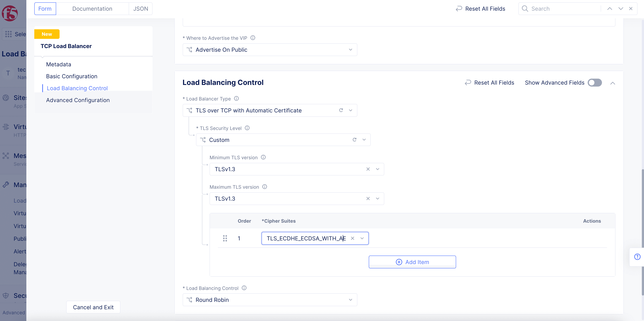Grab the cipher suite row drag handle
The width and height of the screenshot is (644, 321).
(225, 238)
